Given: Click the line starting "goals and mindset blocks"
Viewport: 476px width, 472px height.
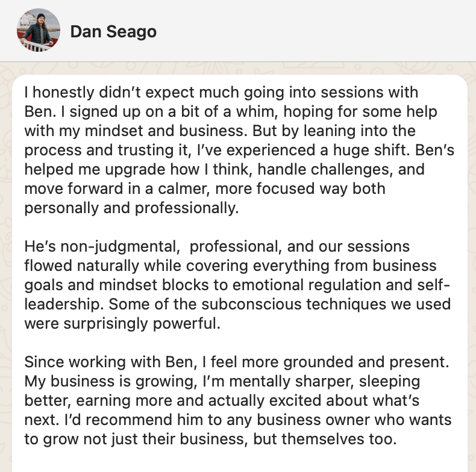Looking at the screenshot, I should click(237, 285).
